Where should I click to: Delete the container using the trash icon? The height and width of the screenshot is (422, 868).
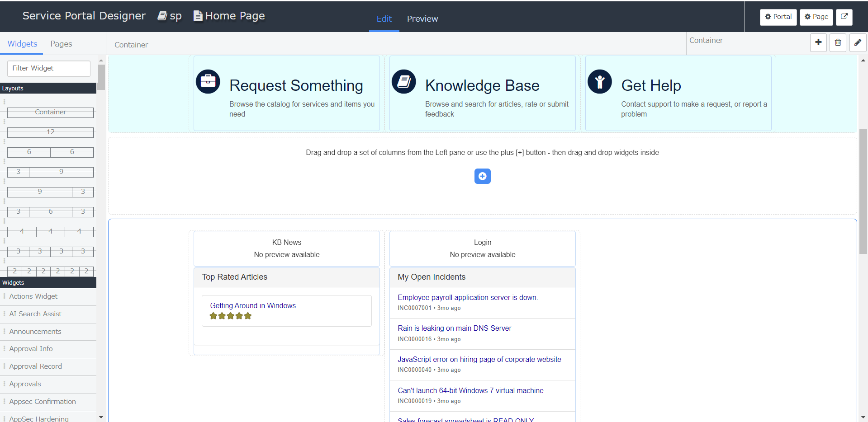click(x=838, y=42)
